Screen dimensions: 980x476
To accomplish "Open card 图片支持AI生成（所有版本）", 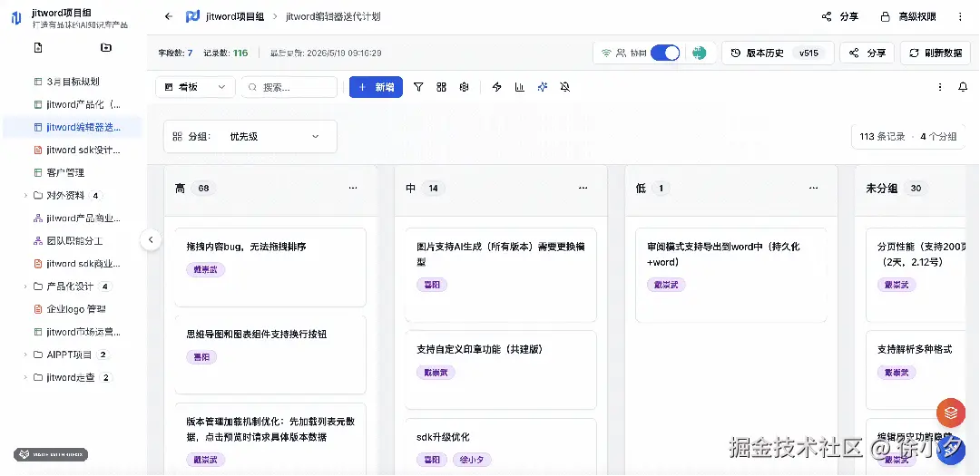I will (501, 275).
